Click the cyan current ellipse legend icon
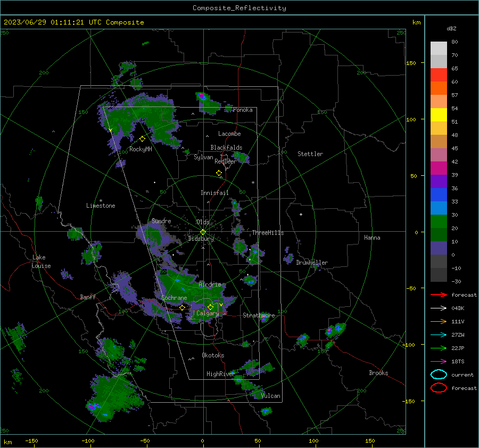The image size is (479, 448). coord(439,374)
